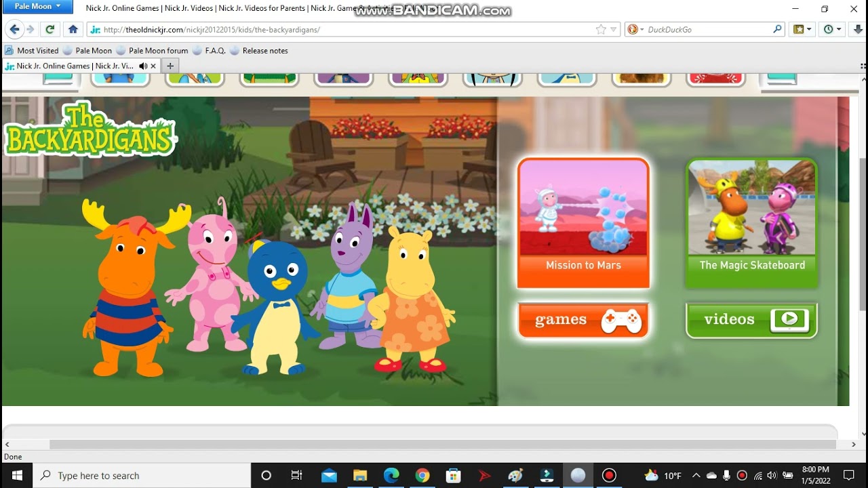Viewport: 868px width, 488px height.
Task: Open the Mission to Mars game thumbnail
Action: [583, 222]
